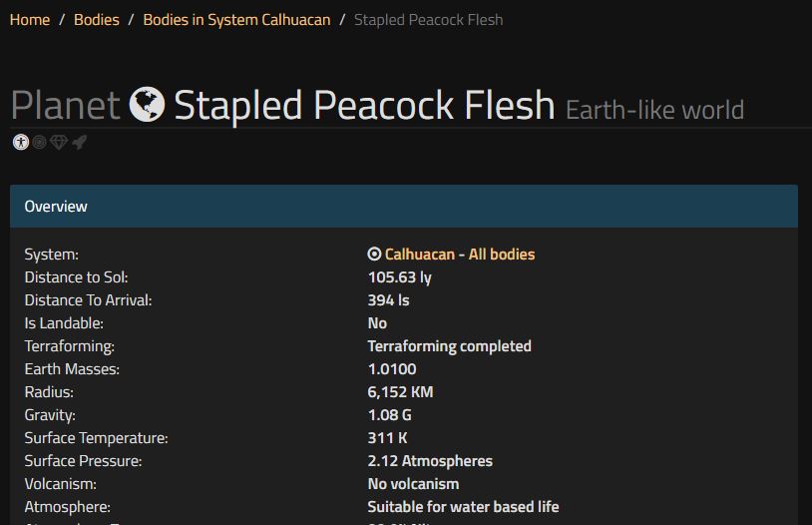Click the Stapled Peacock Flesh breadcrumb text
The width and height of the screenshot is (812, 525).
428,20
